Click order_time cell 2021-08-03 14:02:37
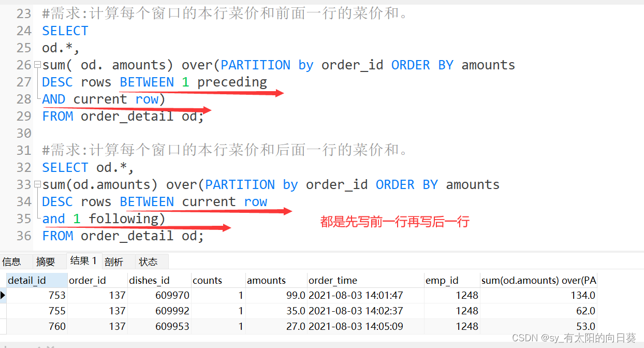The width and height of the screenshot is (644, 348). (365, 311)
